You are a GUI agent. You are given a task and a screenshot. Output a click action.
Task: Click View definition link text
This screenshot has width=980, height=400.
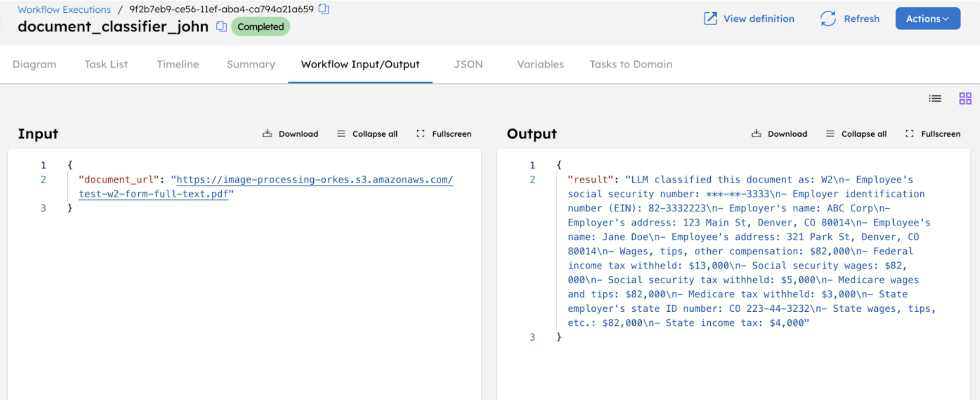759,19
